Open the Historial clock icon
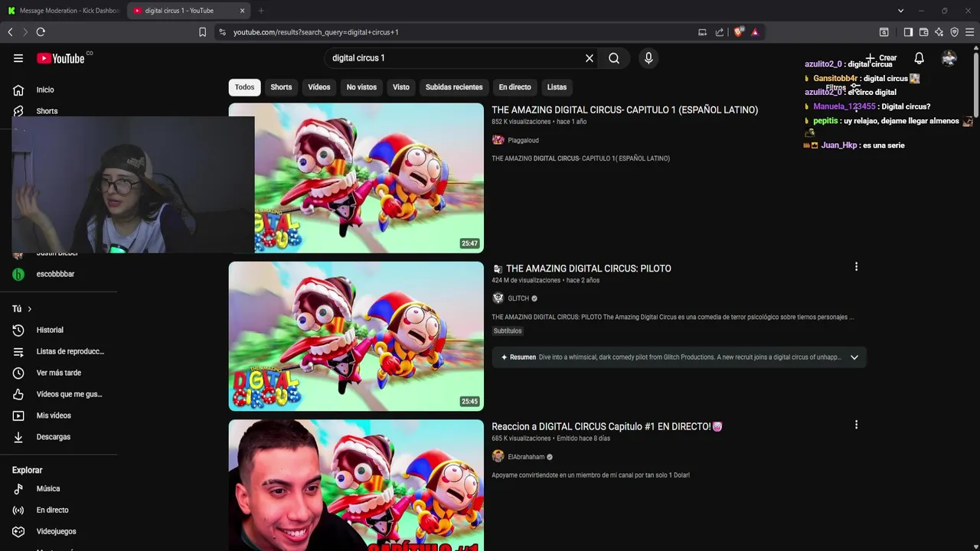This screenshot has height=551, width=980. [18, 330]
